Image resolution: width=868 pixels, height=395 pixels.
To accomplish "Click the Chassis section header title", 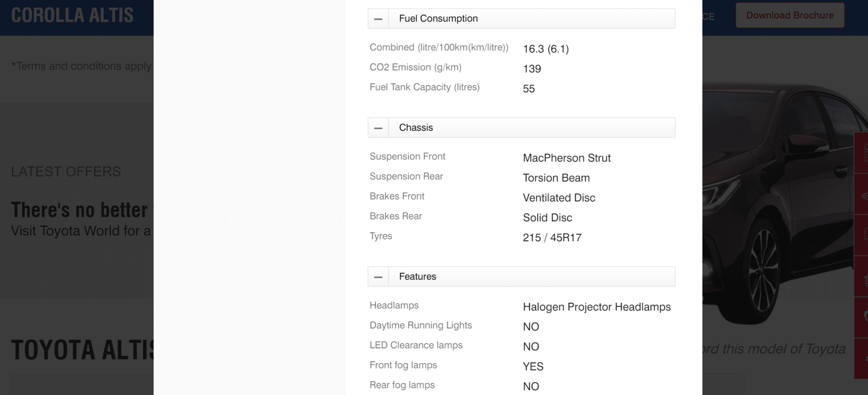I will point(416,128).
